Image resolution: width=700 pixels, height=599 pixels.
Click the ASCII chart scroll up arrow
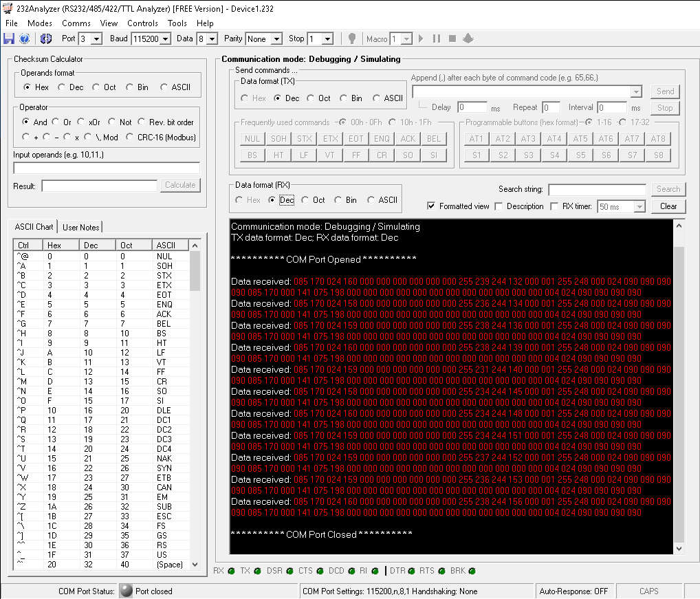coord(195,246)
